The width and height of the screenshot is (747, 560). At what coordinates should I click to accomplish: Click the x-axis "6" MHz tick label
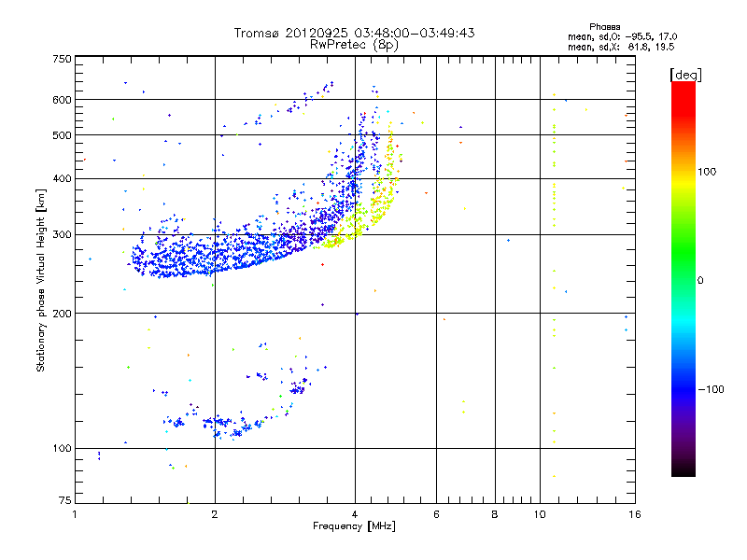coord(436,514)
